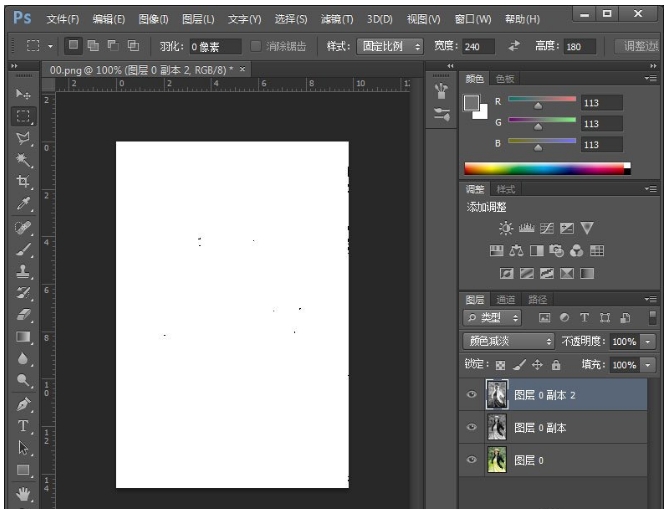Screen dimensions: 669x509
Task: Select the Magic Wand tool
Action: click(23, 160)
